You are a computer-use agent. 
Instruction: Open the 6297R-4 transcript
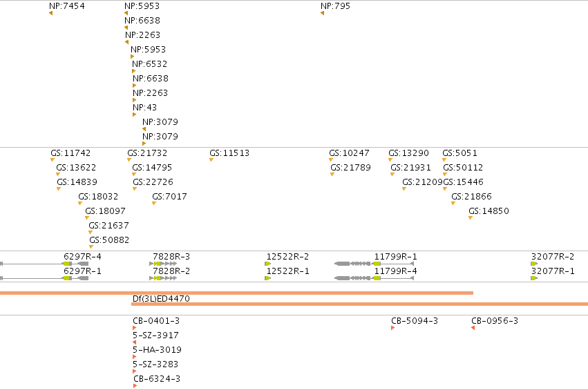[44, 264]
